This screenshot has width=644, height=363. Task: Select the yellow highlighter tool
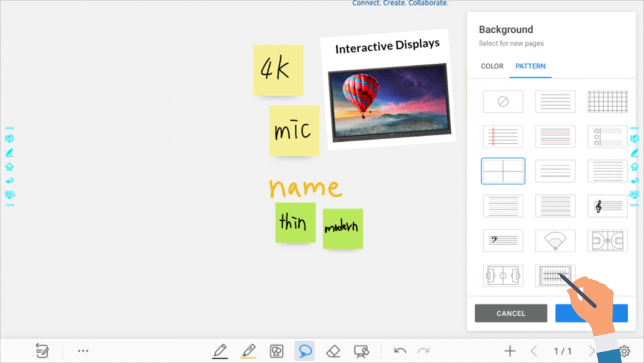(x=248, y=351)
